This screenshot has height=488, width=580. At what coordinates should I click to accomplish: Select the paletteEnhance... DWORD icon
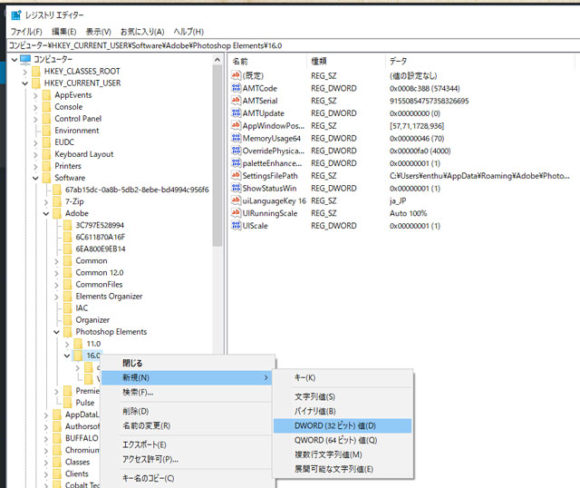pyautogui.click(x=236, y=163)
